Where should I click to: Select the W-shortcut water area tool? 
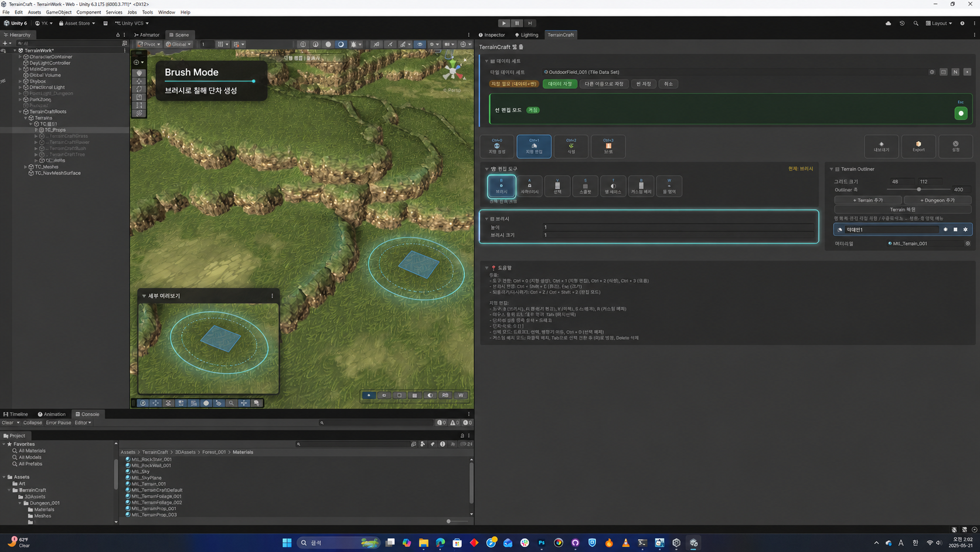click(669, 186)
